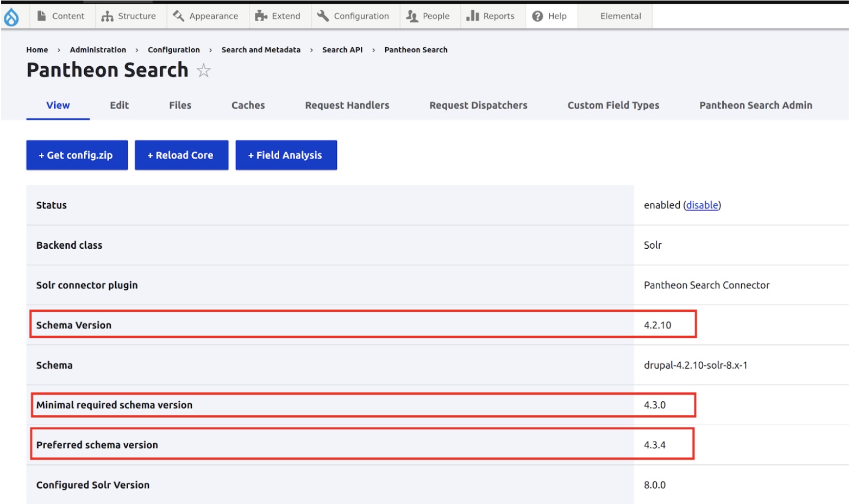Click Minimal required schema version label
Screen dimensions: 852x504
tap(114, 405)
